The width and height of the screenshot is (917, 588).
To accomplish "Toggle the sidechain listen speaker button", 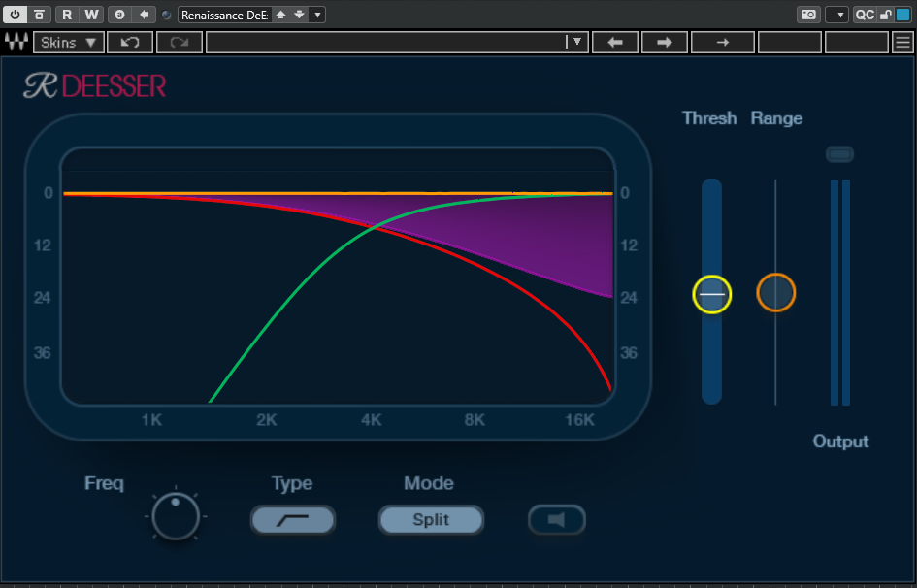I will pyautogui.click(x=557, y=520).
